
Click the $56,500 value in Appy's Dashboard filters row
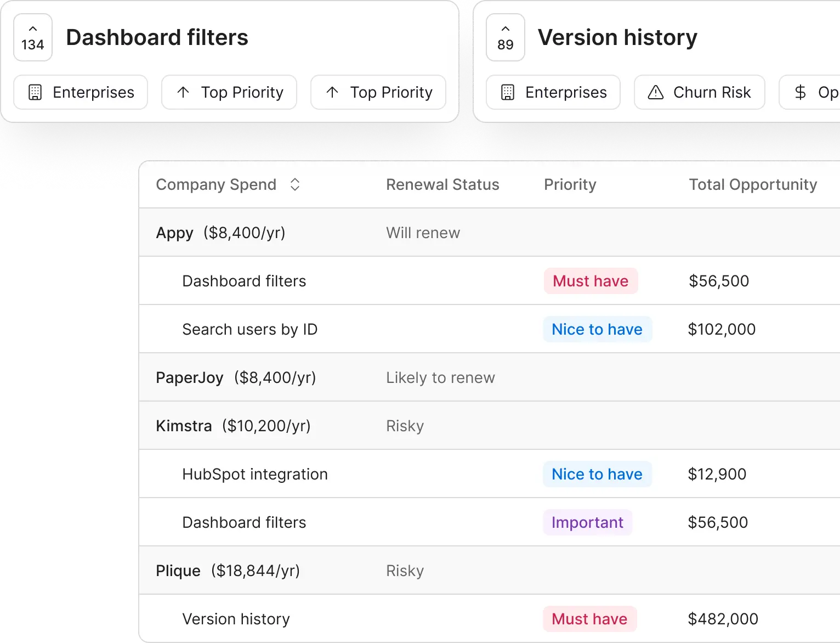point(719,281)
